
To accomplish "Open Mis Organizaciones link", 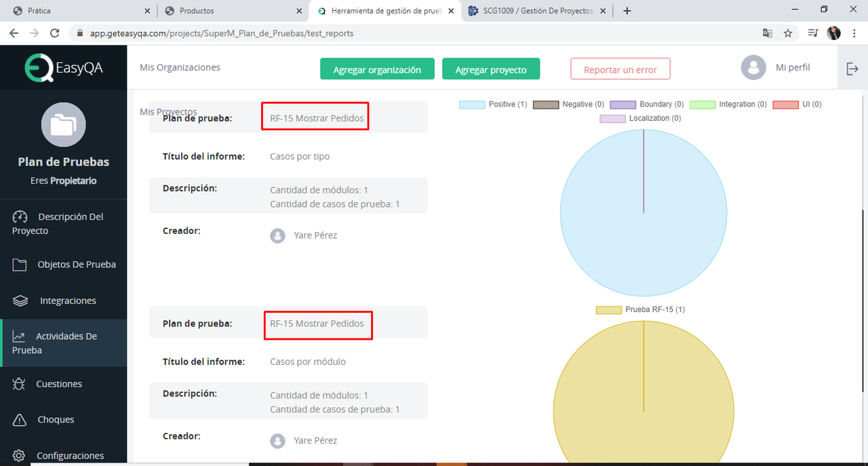I will coord(180,67).
